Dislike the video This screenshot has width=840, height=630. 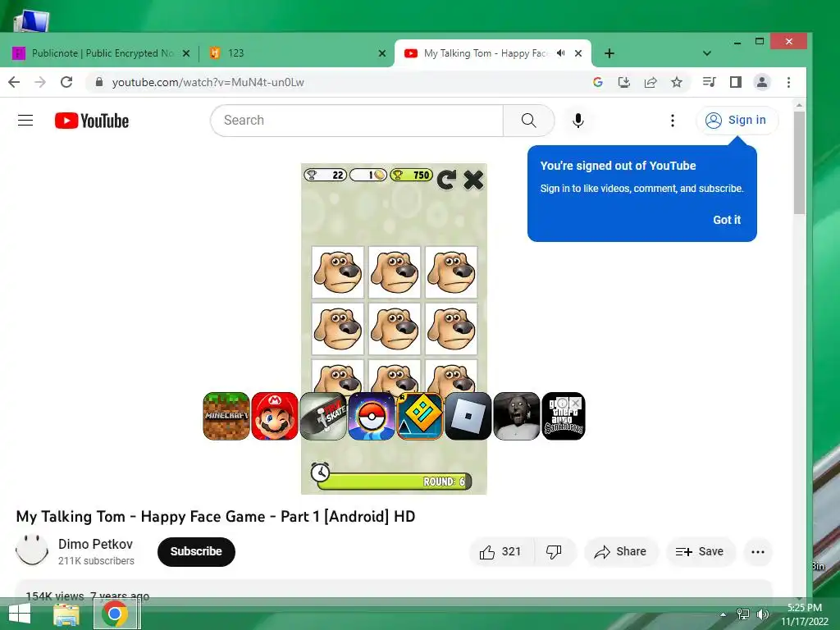[554, 552]
